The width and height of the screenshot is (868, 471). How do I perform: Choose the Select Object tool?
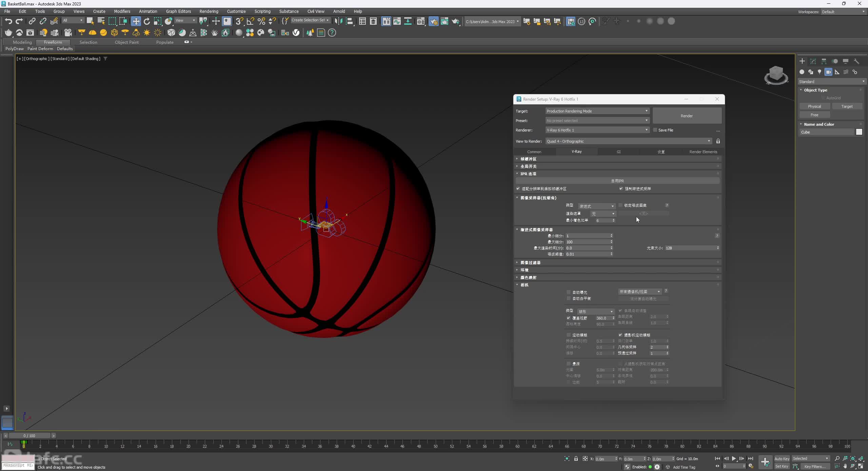(90, 21)
